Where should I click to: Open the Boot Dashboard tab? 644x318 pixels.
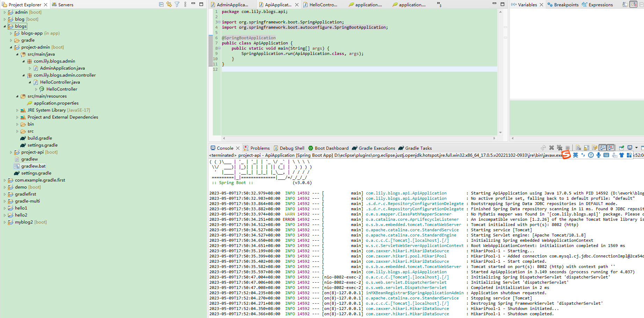tap(328, 148)
